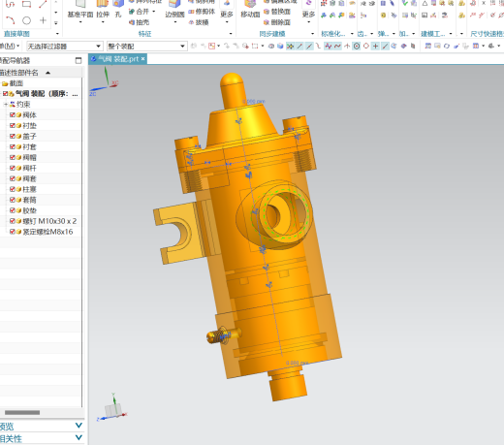Click the 修剪体 (Trim Body) tool

pyautogui.click(x=202, y=12)
